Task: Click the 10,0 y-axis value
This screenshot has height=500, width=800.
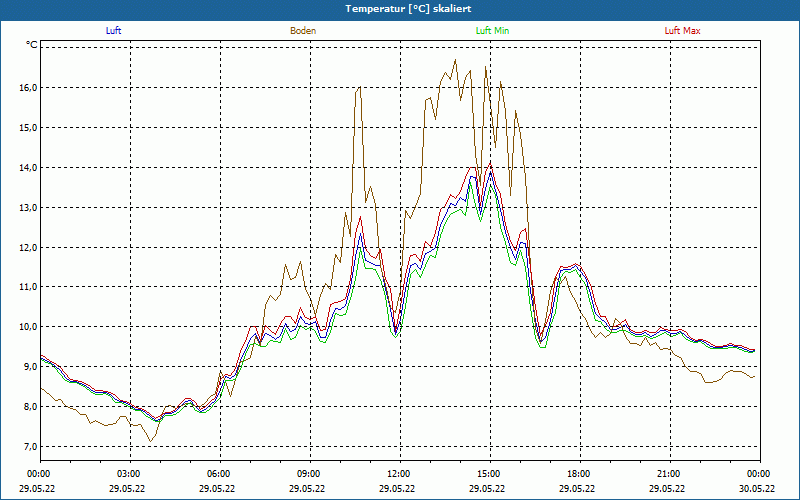Action: (x=29, y=327)
